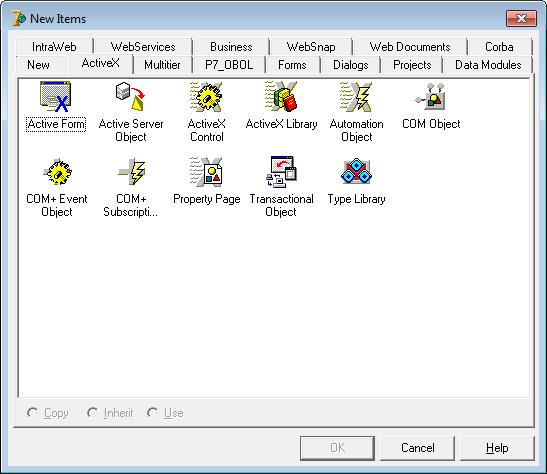Image resolution: width=547 pixels, height=474 pixels.
Task: Select the Type Library icon
Action: [x=356, y=172]
